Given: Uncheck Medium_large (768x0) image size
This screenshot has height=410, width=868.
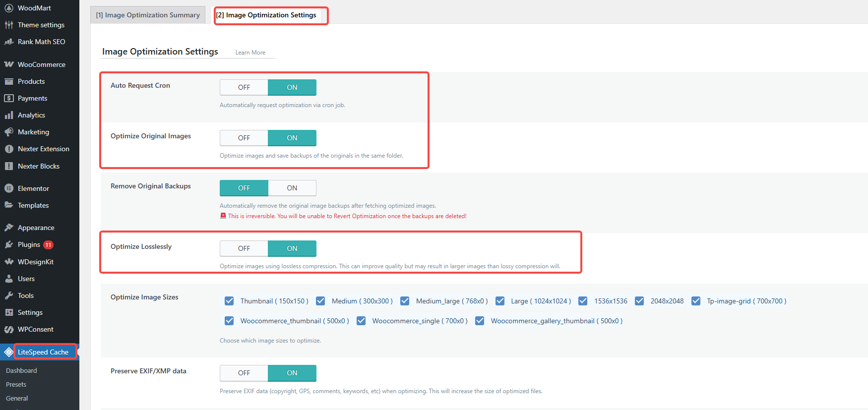Looking at the screenshot, I should (405, 301).
